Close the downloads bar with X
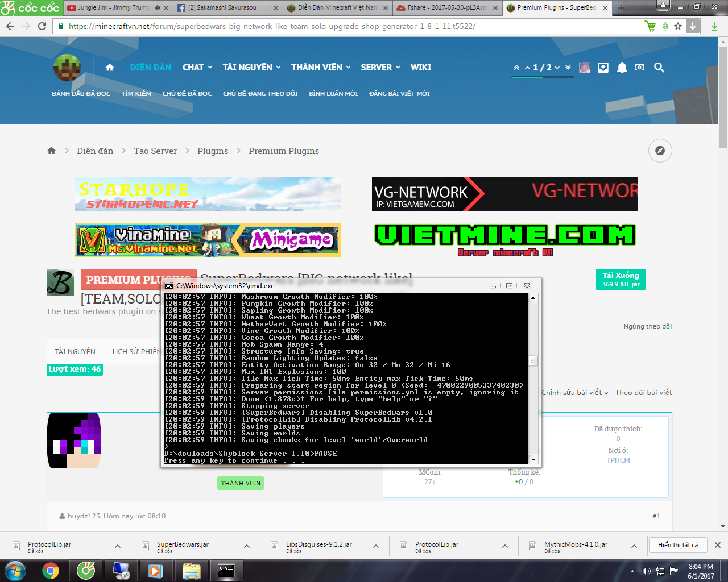The image size is (728, 582). click(x=718, y=545)
